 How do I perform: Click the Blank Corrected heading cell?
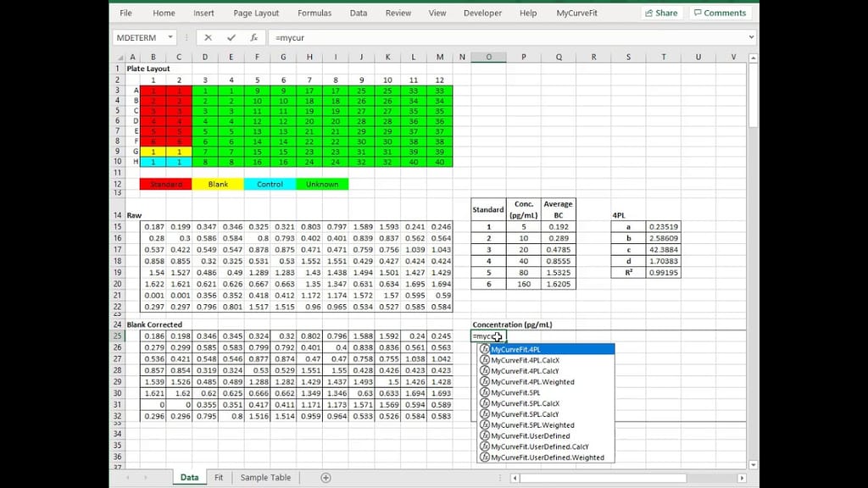click(154, 324)
